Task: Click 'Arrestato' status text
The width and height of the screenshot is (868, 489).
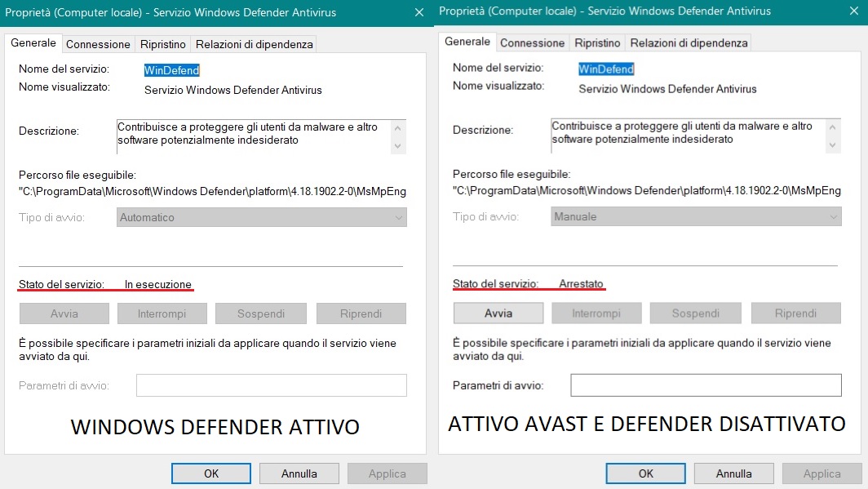Action: pos(581,283)
